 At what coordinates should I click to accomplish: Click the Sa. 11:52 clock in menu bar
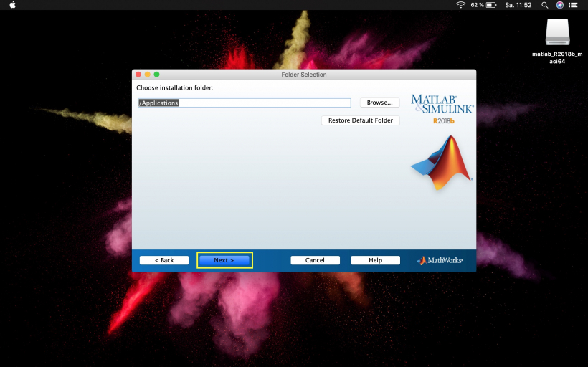[x=518, y=5]
